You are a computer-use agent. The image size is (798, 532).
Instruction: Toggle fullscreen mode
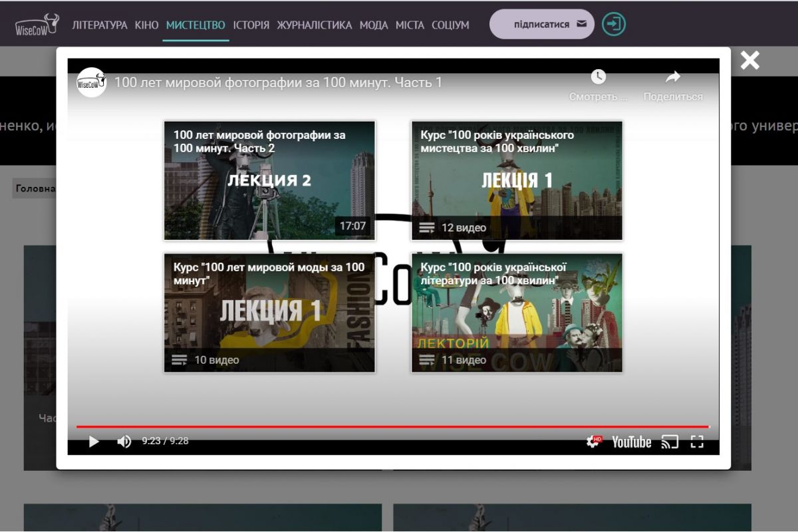click(x=696, y=442)
